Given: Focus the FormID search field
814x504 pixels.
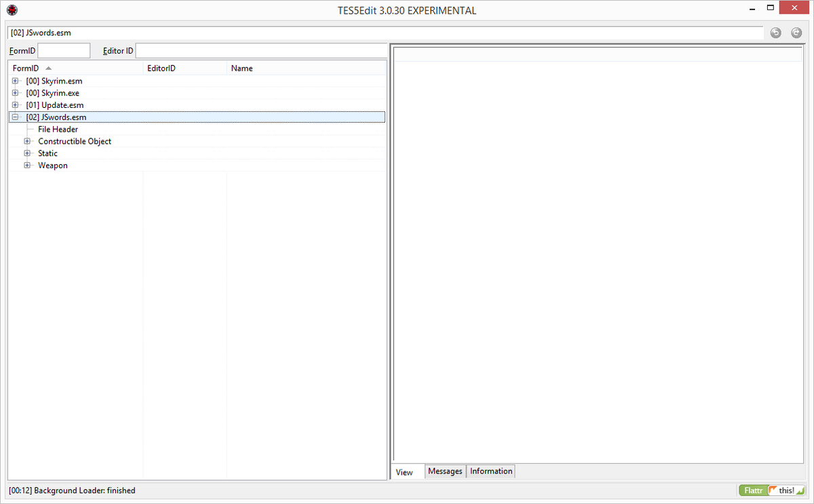Looking at the screenshot, I should point(64,51).
